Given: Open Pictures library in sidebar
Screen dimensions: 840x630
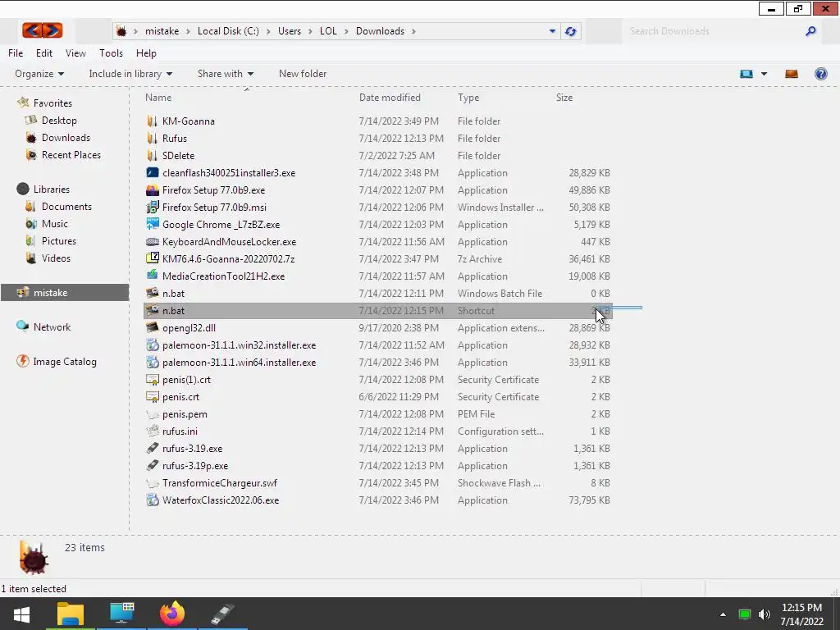Looking at the screenshot, I should 59,240.
